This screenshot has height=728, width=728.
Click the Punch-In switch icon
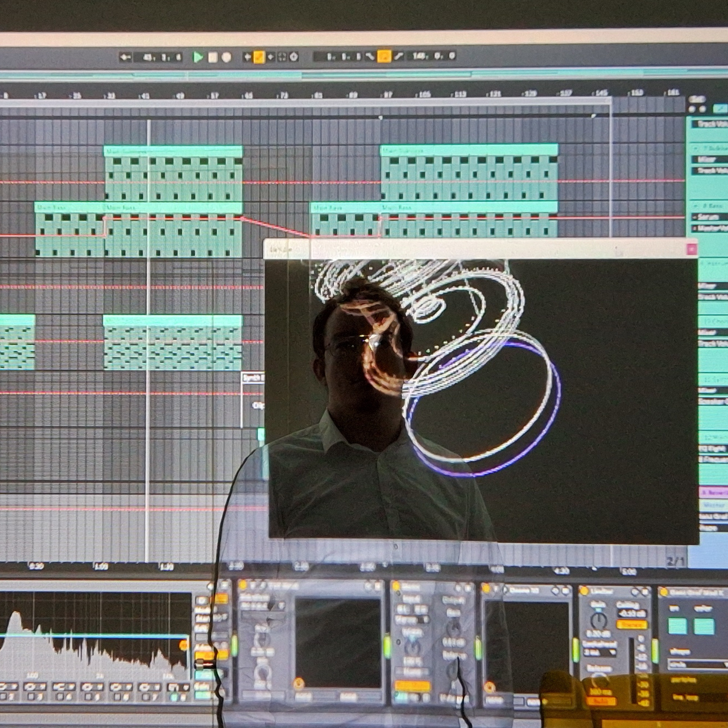(x=371, y=56)
